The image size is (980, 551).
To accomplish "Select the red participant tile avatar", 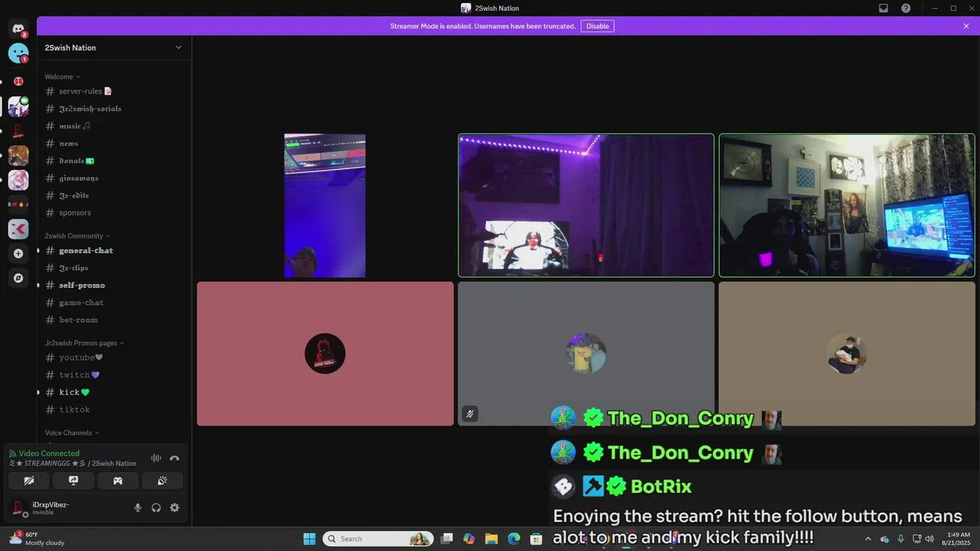I will tap(325, 354).
